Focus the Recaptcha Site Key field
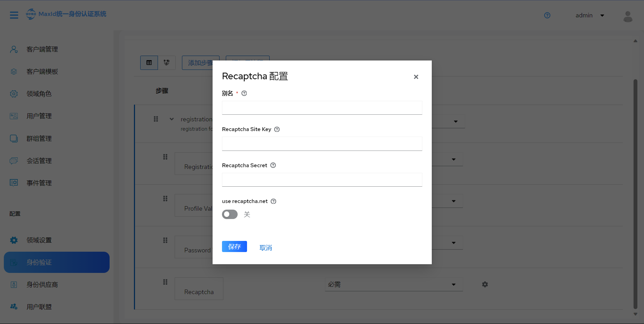 coord(322,144)
